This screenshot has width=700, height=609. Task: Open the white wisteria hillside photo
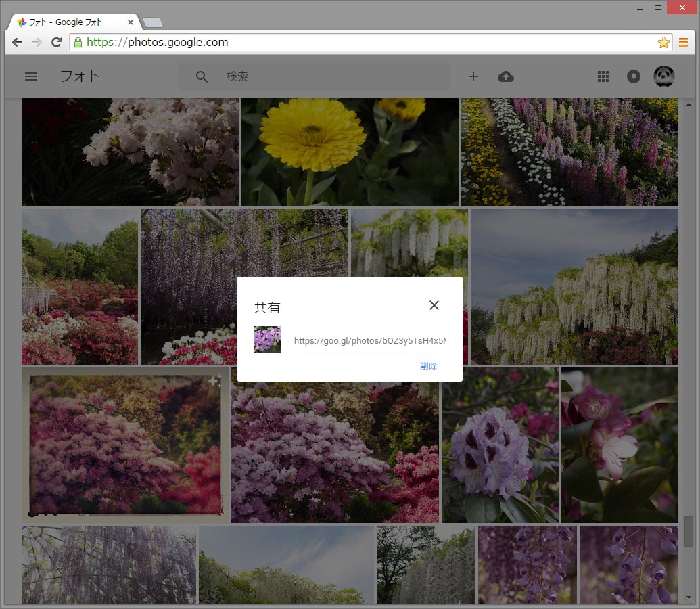click(575, 287)
